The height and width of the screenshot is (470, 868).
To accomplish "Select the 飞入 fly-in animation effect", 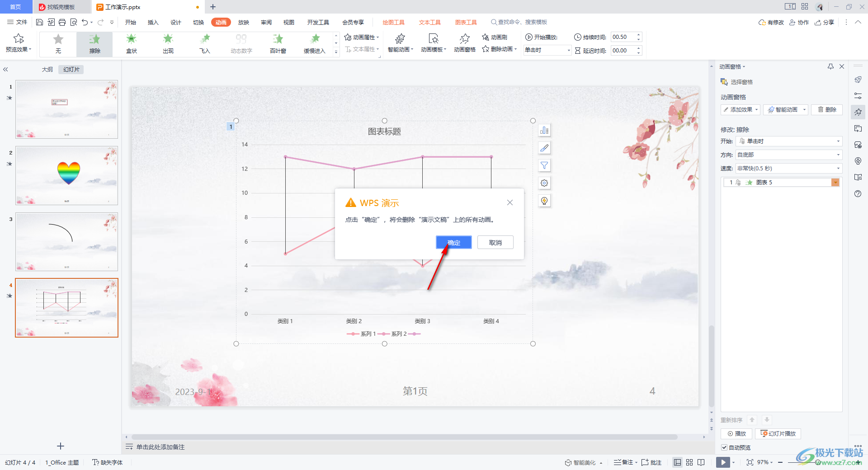I will (205, 44).
